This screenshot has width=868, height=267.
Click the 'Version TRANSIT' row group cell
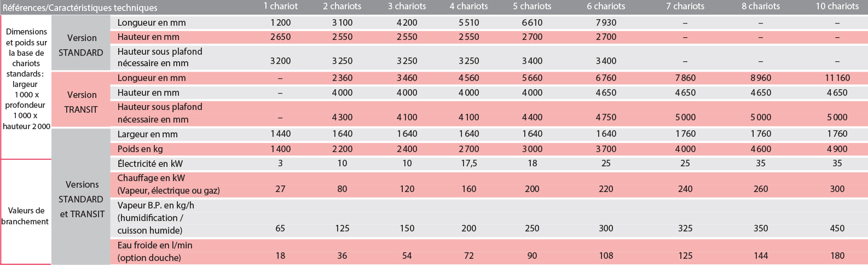pyautogui.click(x=81, y=102)
